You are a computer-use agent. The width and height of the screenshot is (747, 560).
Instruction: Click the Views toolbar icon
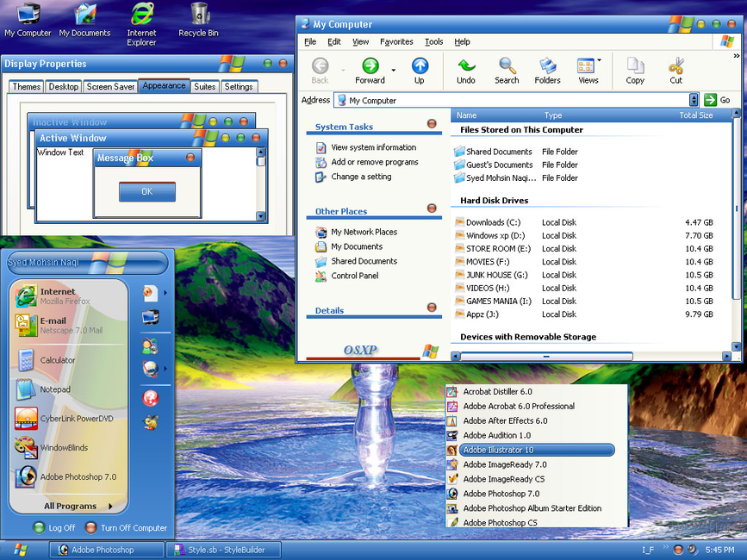pyautogui.click(x=588, y=71)
